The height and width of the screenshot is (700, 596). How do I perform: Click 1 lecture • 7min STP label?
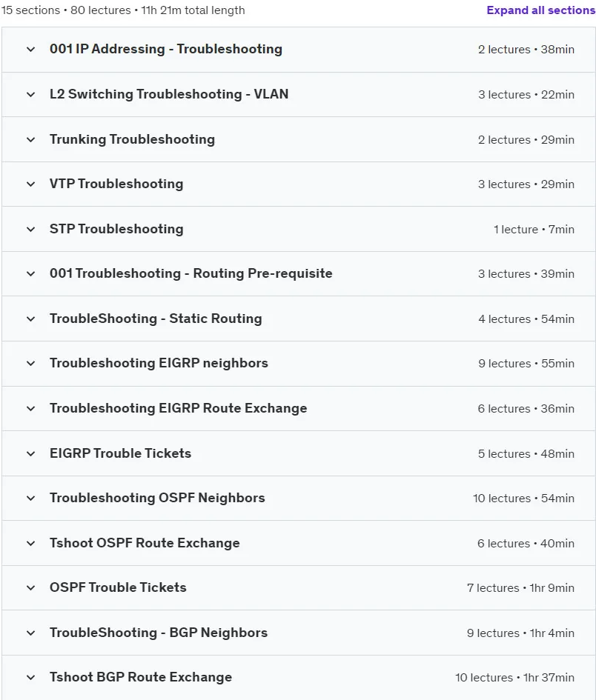click(x=534, y=230)
